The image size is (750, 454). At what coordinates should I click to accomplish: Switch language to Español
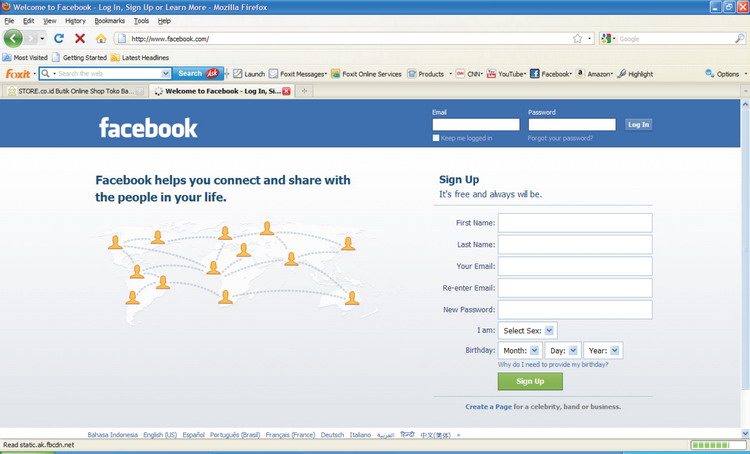coord(194,435)
